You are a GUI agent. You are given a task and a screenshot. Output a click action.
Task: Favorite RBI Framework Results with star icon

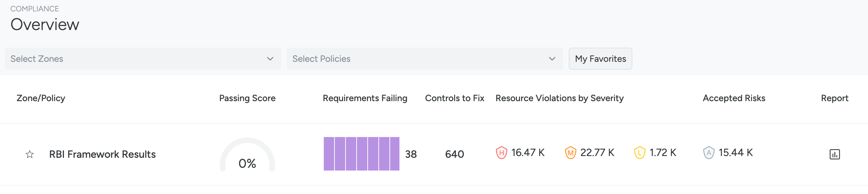(x=30, y=154)
